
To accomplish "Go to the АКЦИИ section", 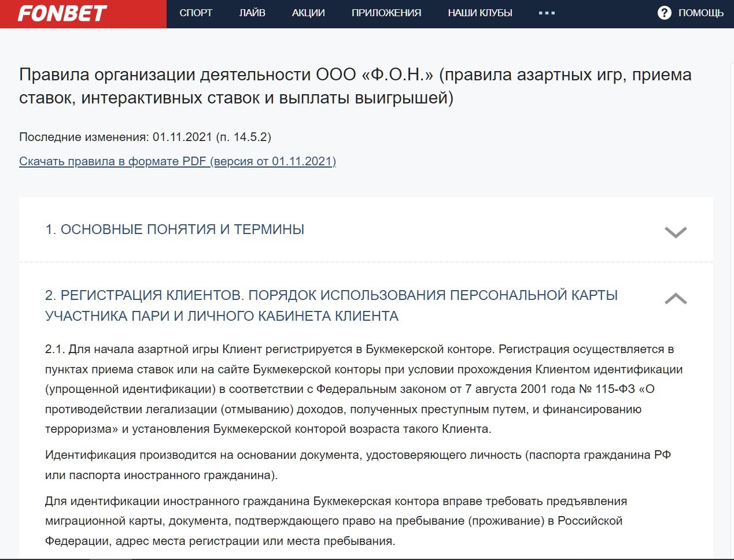I will [308, 13].
